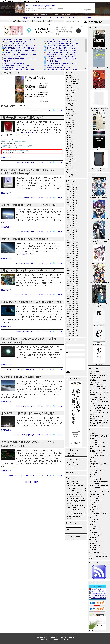Open dougagine! navigation link

(25, 18)
